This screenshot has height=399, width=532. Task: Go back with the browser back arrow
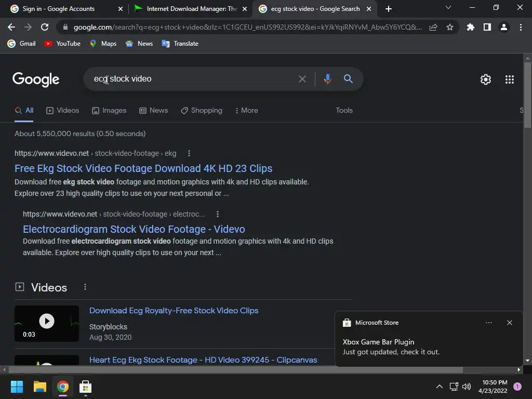point(11,27)
